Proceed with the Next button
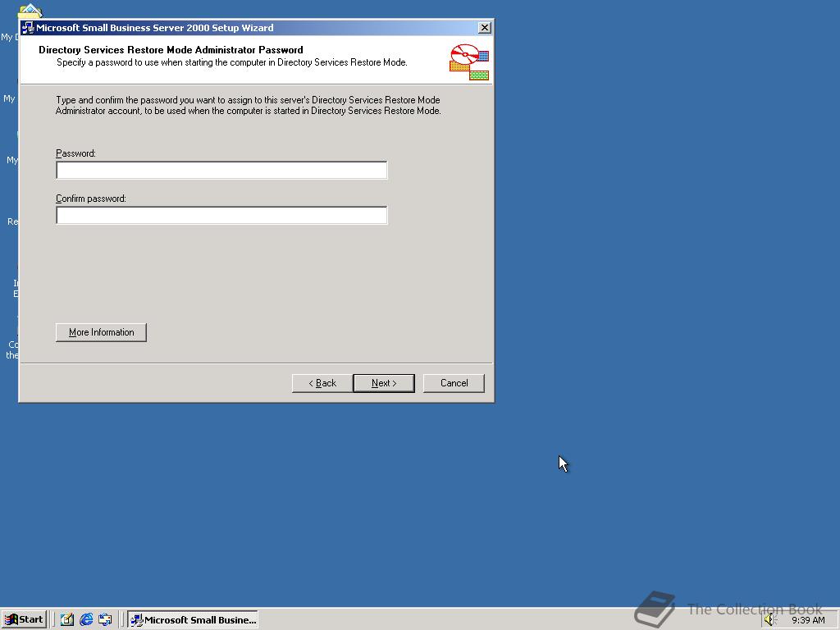Screen dimensions: 840x630 [x=384, y=383]
